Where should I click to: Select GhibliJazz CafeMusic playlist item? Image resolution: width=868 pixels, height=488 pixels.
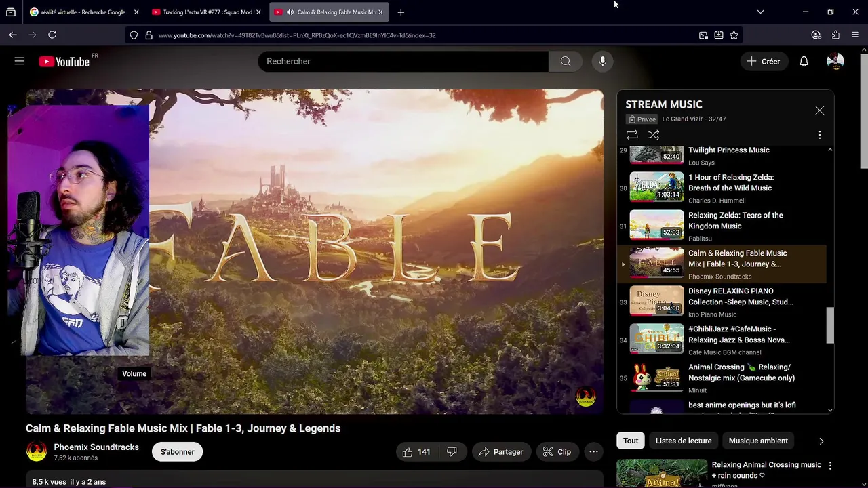point(722,340)
